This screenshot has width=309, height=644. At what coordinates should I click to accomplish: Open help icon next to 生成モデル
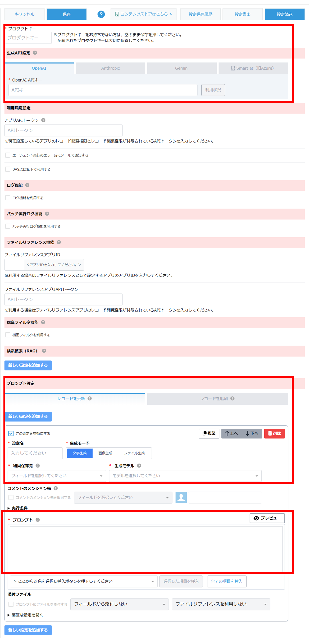coord(139,466)
